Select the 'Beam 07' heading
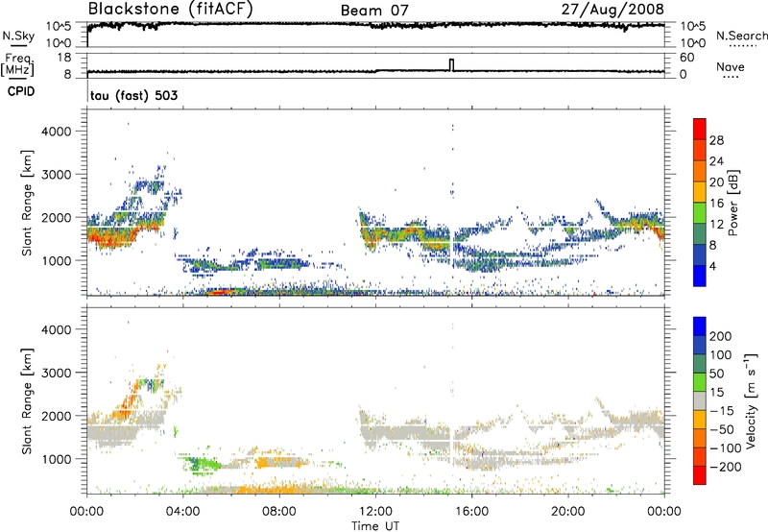Screen dimensions: 768x532 pyautogui.click(x=374, y=11)
